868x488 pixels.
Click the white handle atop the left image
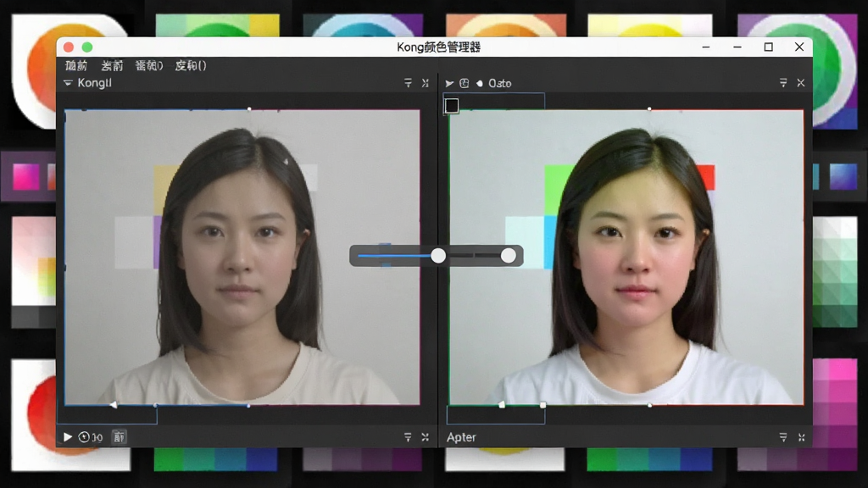coord(249,109)
